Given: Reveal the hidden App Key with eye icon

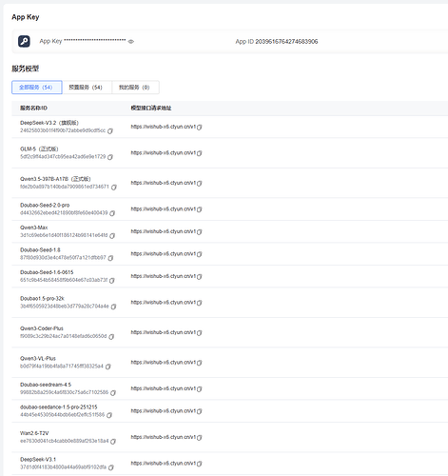Looking at the screenshot, I should (130, 42).
